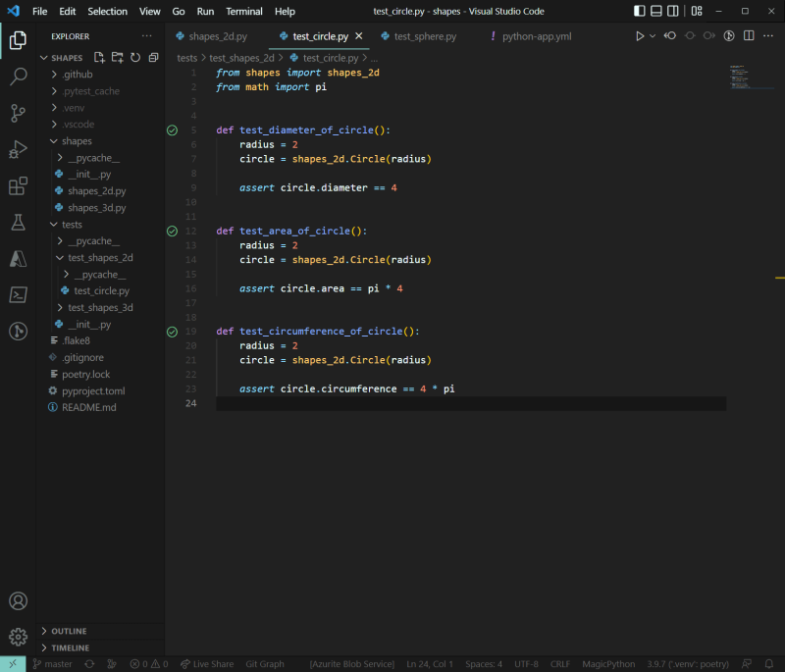The image size is (785, 672).
Task: Click New Folder icon in SHAPES header
Action: [x=117, y=58]
